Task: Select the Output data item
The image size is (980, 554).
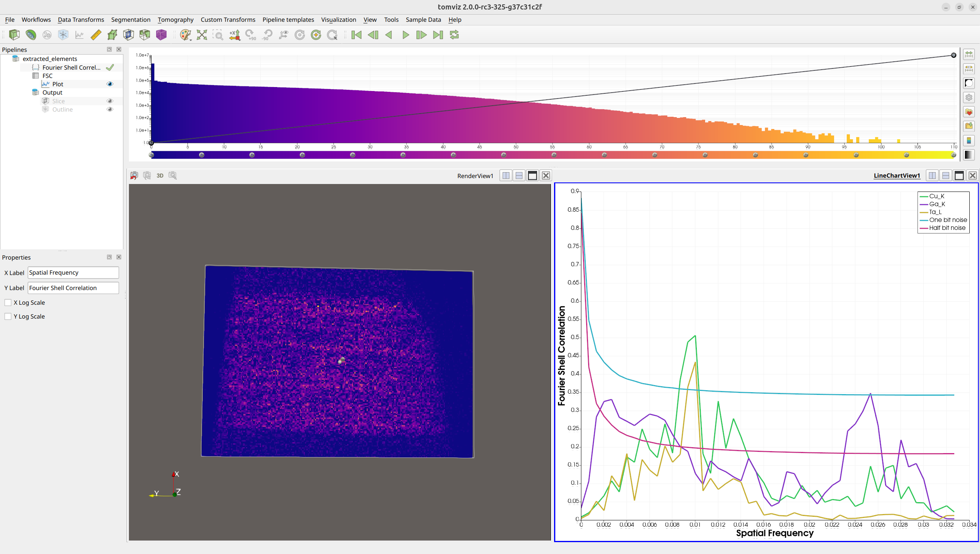Action: tap(52, 92)
